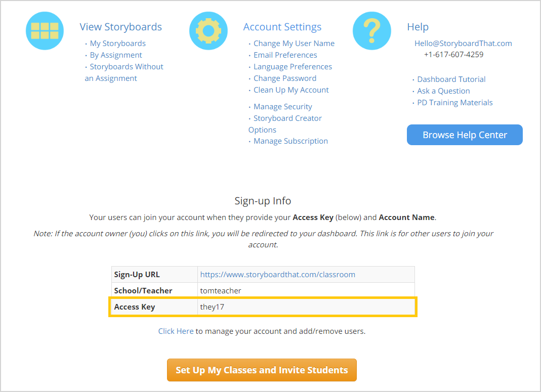Open the storyboardthat.com/classroom sign-up URL
Screen dimensions: 541x392
(278, 275)
